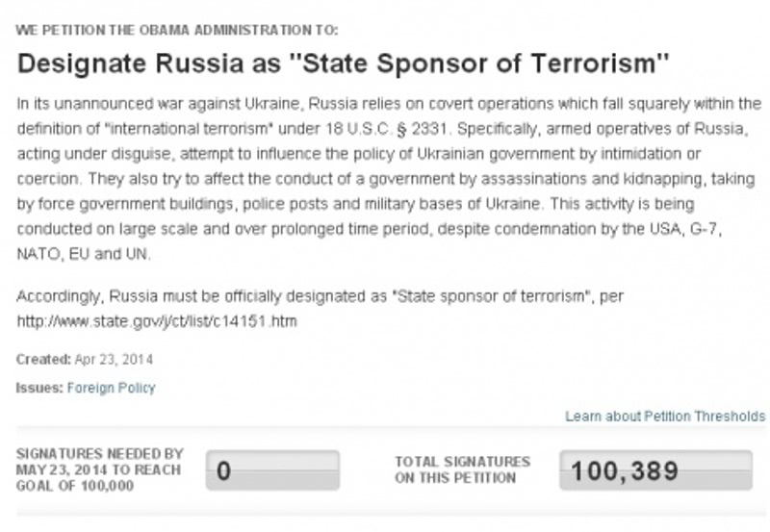Click the first paragraph starting 'In its unannounced war'
770x532 pixels.
click(389, 179)
